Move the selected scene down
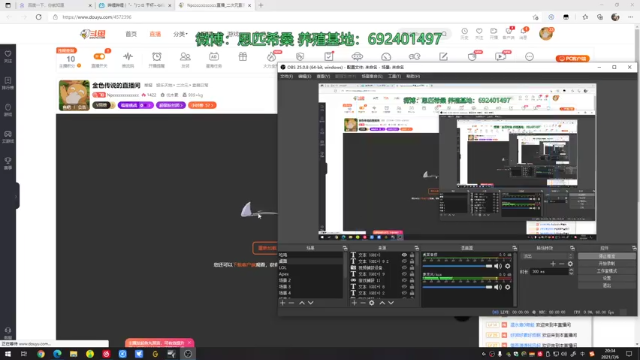640x360 pixels. (x=311, y=303)
